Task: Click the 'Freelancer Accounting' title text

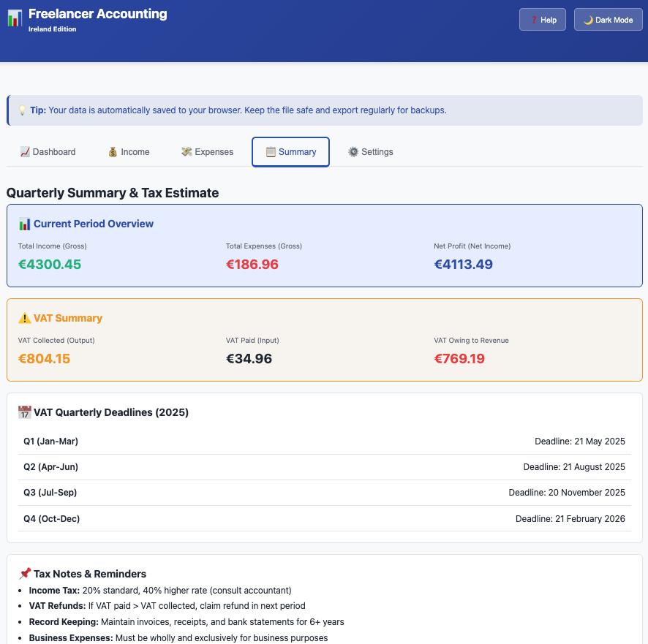Action: pos(97,14)
